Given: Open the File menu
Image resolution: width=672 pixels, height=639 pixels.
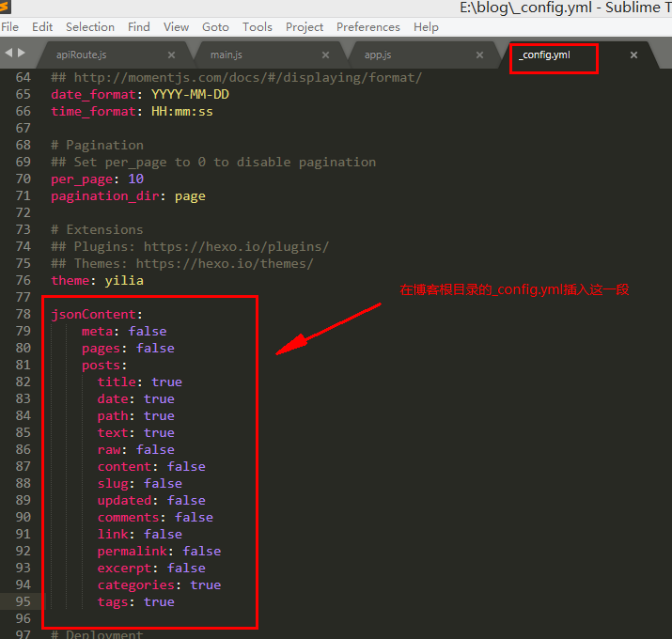Looking at the screenshot, I should tap(9, 27).
